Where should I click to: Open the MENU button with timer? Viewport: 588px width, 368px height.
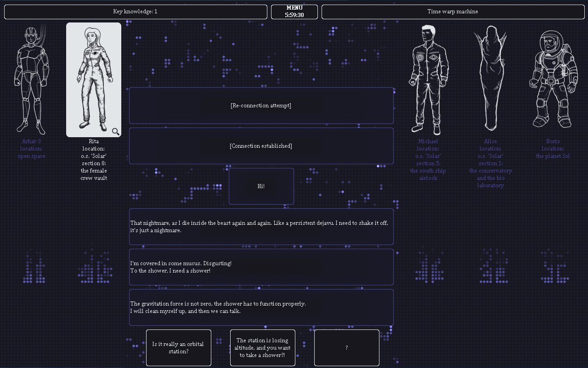click(x=294, y=12)
